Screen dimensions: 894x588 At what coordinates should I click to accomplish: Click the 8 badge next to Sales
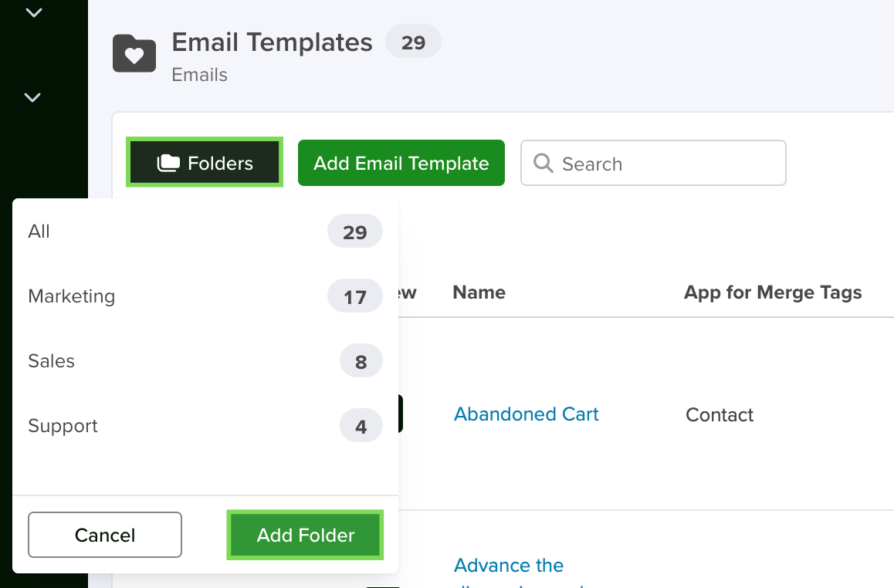[x=361, y=361]
